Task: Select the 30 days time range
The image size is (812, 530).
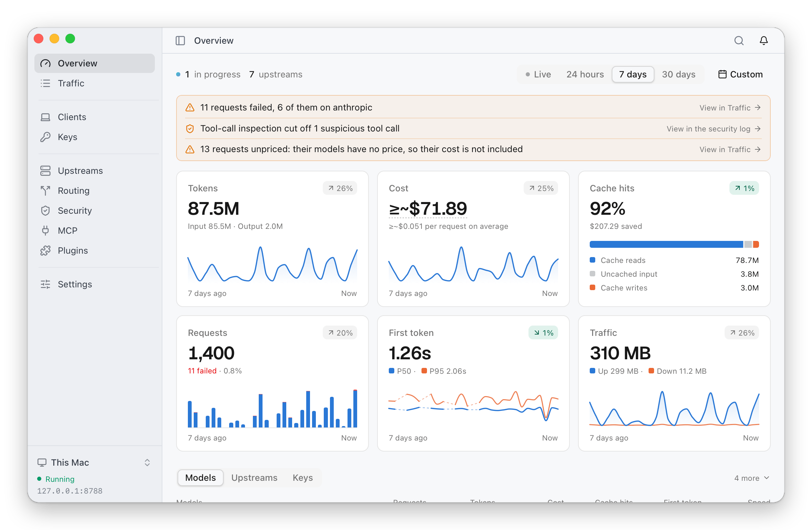Action: point(679,74)
